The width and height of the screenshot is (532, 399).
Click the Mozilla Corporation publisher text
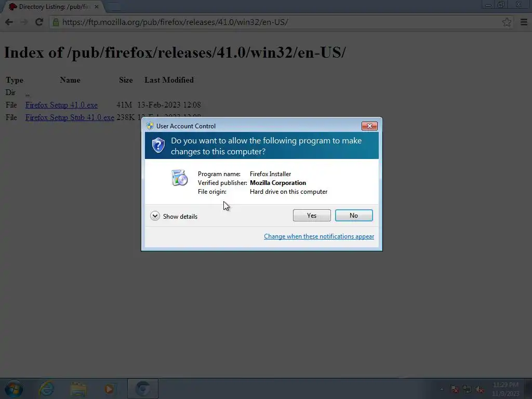click(x=278, y=183)
